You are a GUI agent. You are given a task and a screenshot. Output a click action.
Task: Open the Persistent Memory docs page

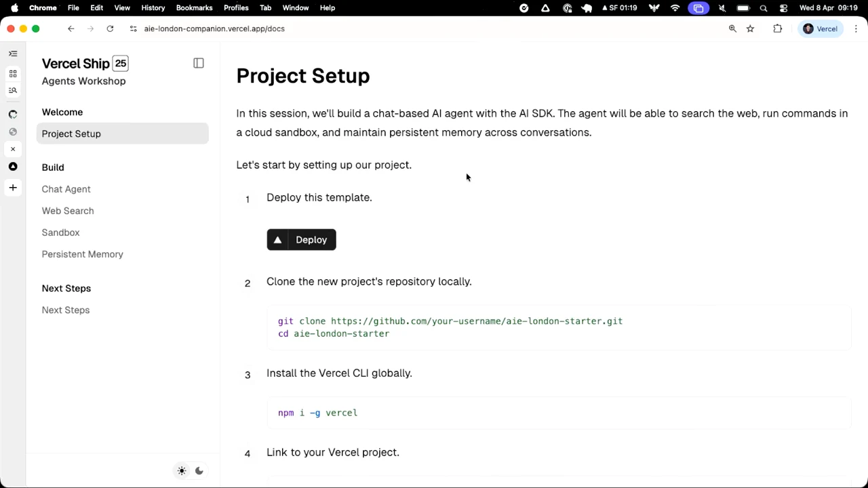tap(82, 254)
